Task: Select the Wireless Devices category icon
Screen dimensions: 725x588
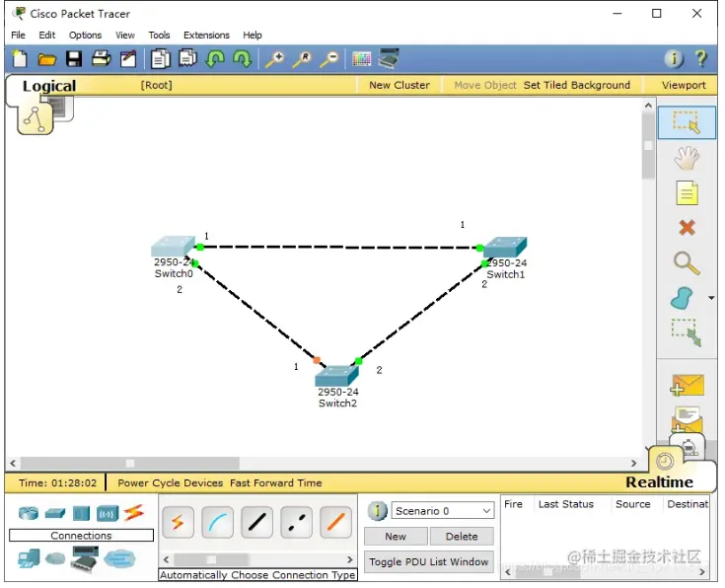Action: [x=108, y=514]
